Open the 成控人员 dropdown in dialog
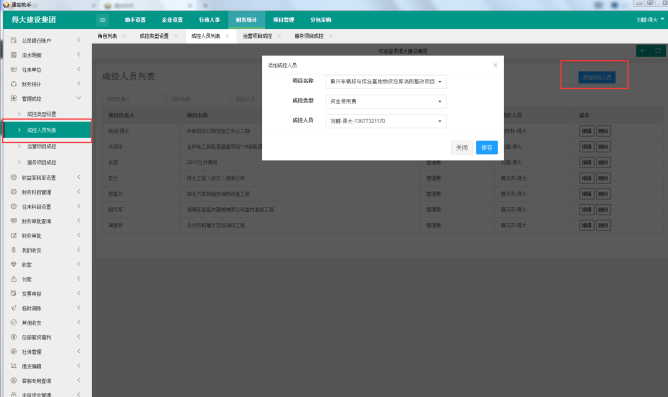668x397 pixels. click(386, 121)
